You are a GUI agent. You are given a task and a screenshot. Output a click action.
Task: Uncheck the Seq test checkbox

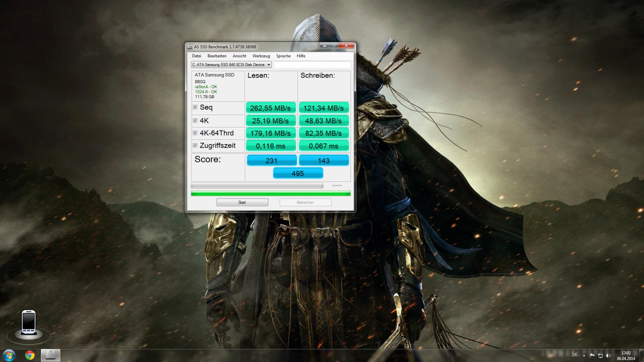195,107
